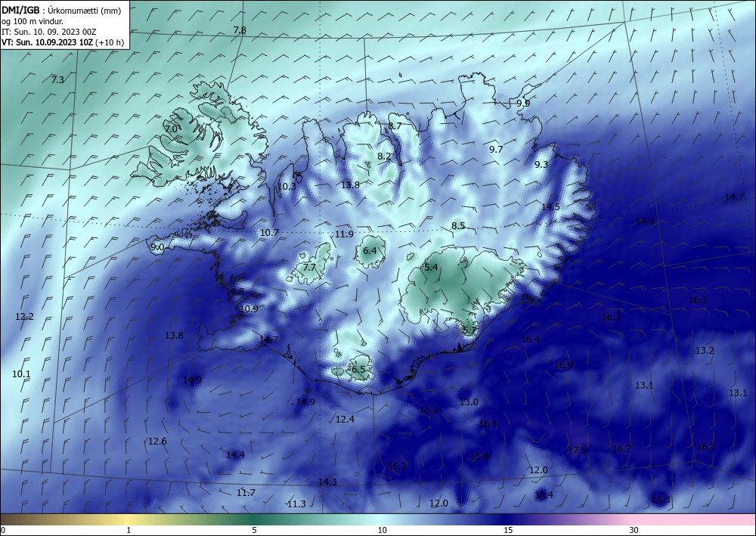Click the 11.9 value label
Image resolution: width=756 pixels, height=536 pixels.
(x=344, y=234)
